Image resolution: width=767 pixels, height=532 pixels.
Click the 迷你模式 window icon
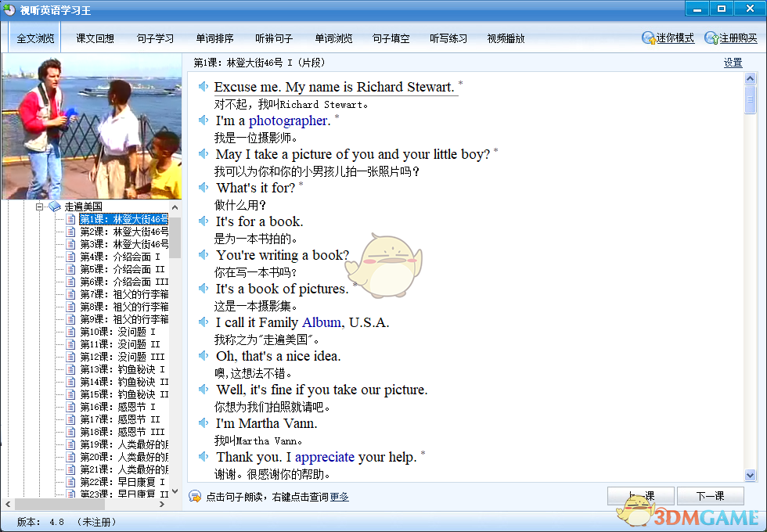648,38
